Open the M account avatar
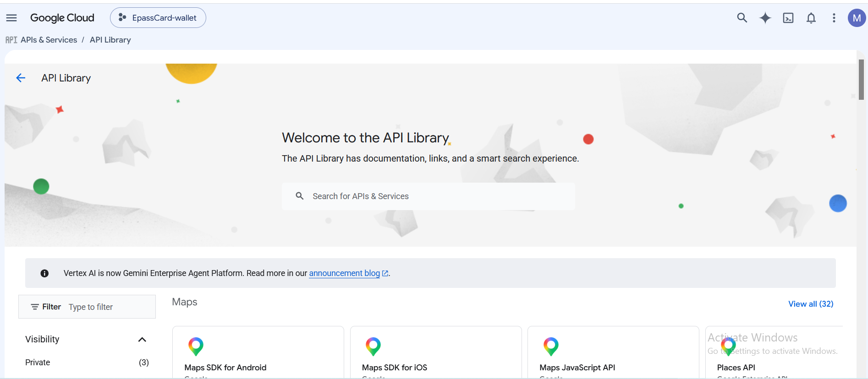This screenshot has height=379, width=868. (857, 18)
